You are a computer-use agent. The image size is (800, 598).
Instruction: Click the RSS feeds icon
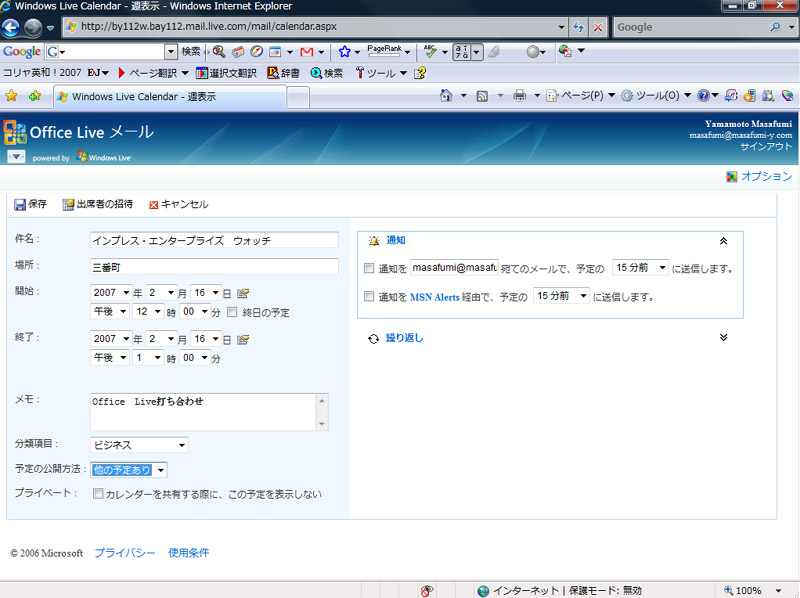click(482, 96)
